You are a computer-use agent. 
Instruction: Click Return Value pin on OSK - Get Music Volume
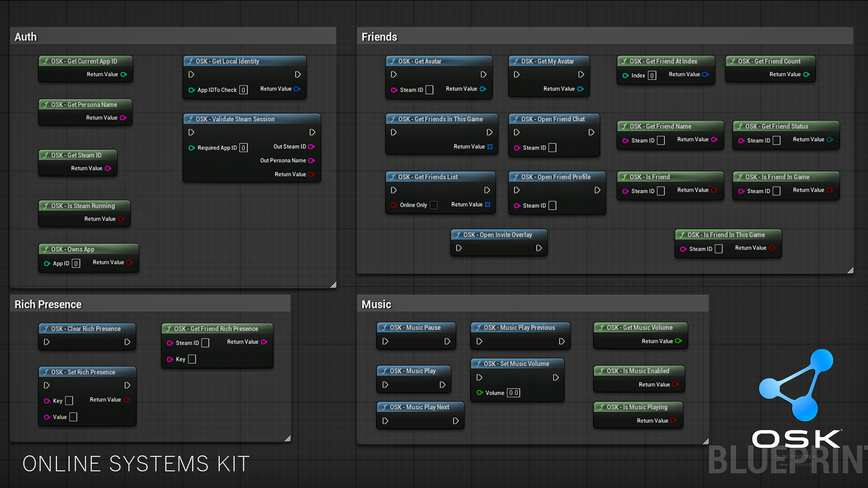click(678, 341)
